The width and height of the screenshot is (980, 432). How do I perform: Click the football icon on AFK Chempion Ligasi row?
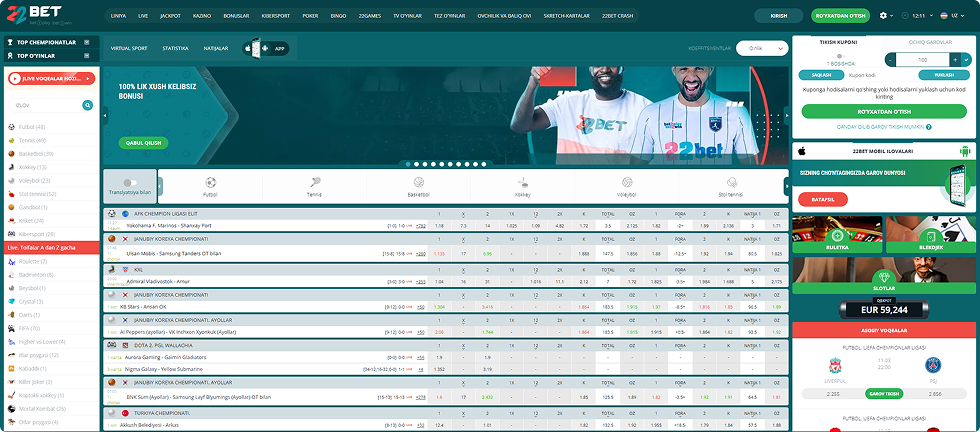coord(112,213)
